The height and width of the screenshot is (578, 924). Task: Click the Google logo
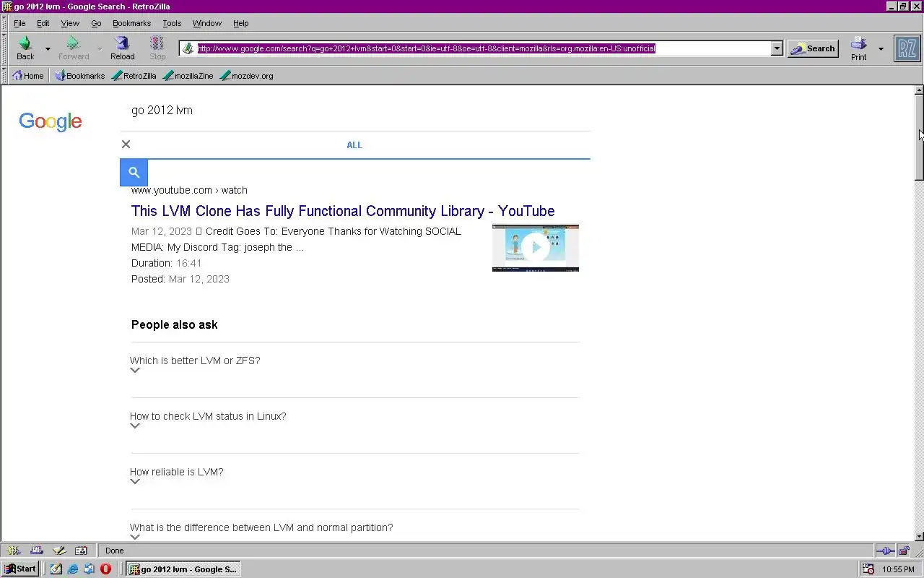[x=50, y=121]
